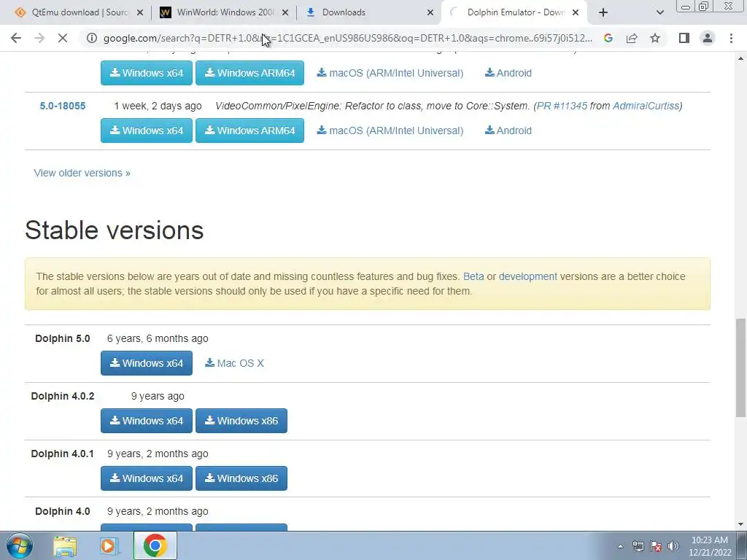Stop the page loading with the X icon
747x560 pixels.
63,38
